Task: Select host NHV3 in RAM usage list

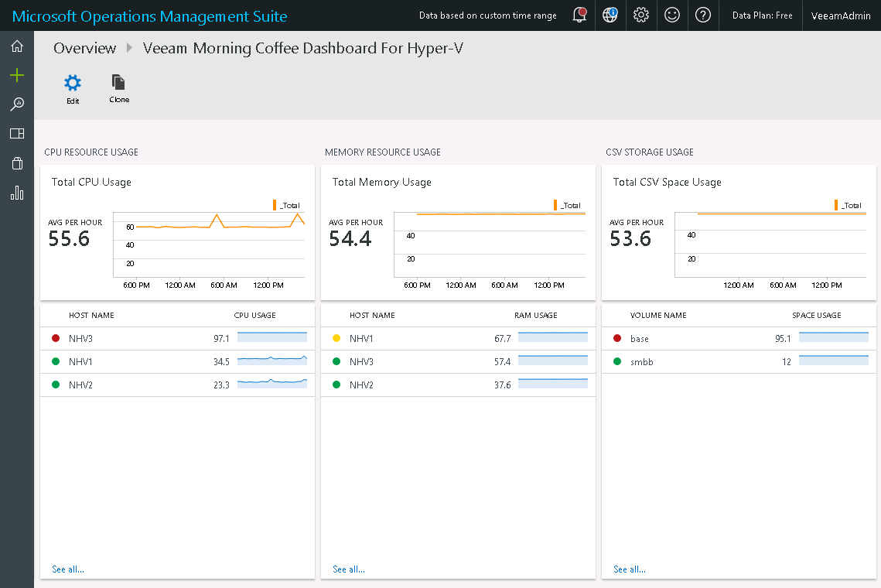Action: [458, 361]
